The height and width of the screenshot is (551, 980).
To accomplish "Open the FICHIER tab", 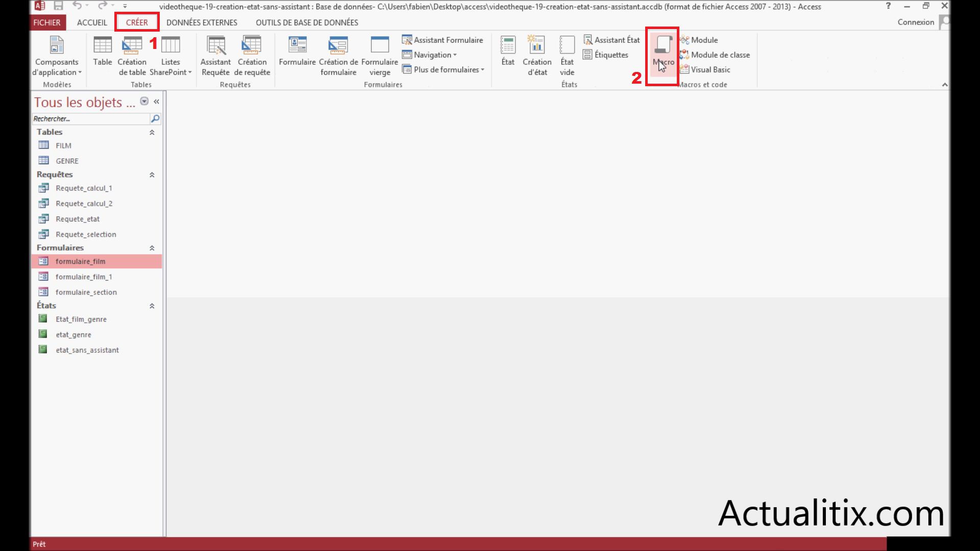I will pyautogui.click(x=46, y=22).
